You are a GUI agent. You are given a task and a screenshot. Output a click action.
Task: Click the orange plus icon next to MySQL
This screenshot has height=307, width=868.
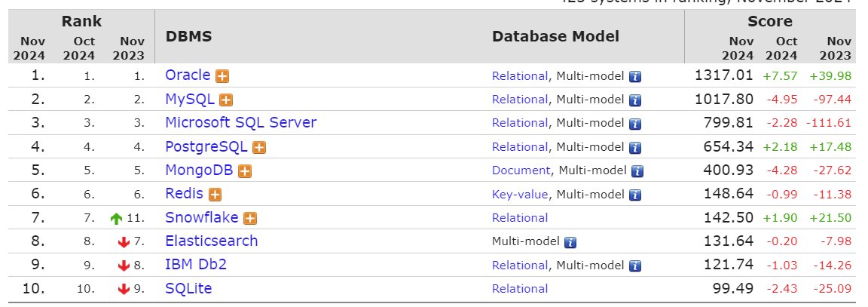tap(226, 100)
